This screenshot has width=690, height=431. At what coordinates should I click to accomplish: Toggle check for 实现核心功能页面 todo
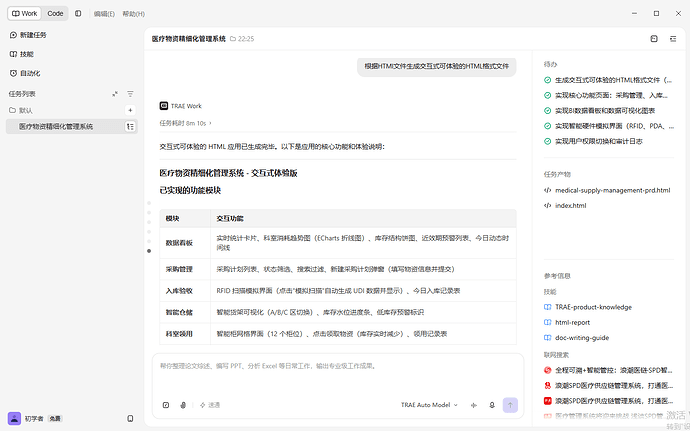(547, 95)
